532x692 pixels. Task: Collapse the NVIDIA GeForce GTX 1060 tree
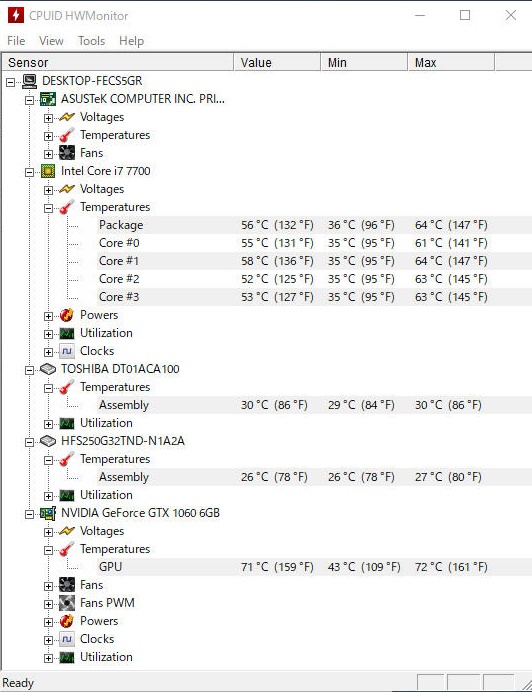click(x=29, y=514)
